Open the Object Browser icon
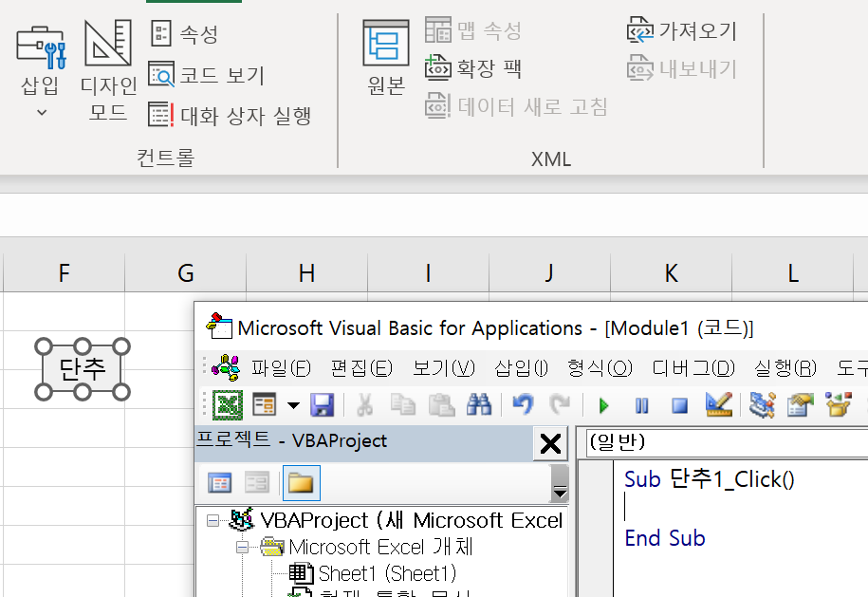Screen dimensions: 868x597 (x=838, y=405)
